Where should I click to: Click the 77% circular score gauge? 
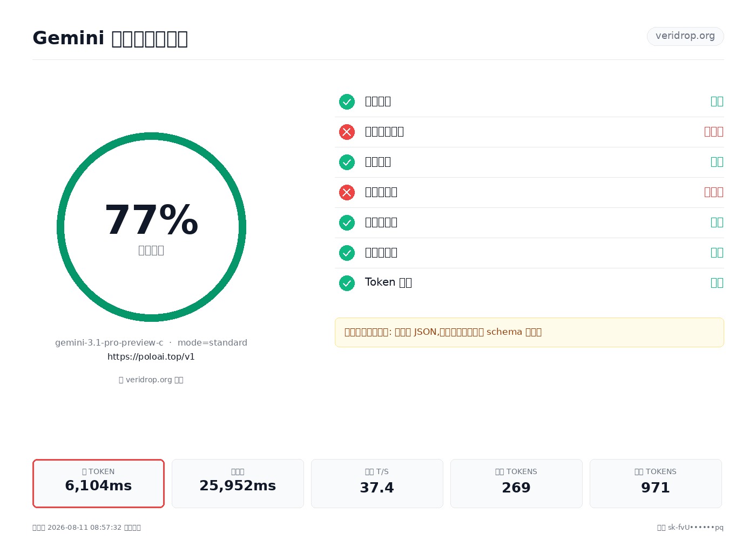tap(151, 227)
